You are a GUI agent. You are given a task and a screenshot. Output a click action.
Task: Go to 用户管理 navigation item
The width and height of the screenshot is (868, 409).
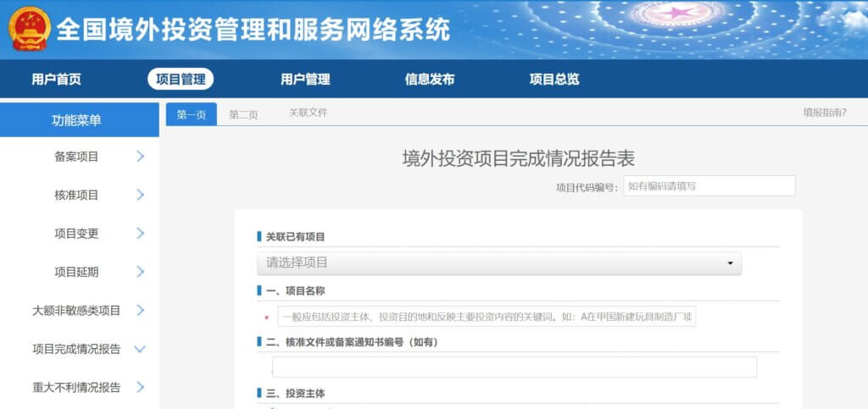coord(305,80)
